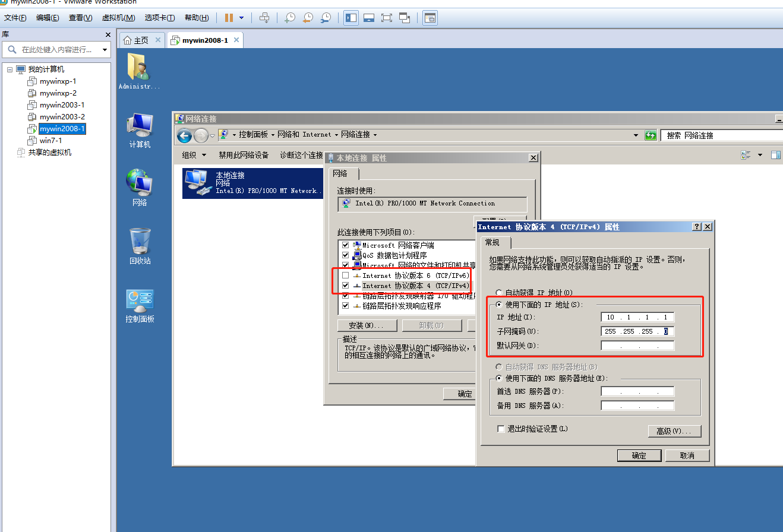Viewport: 783px width, 532px height.
Task: Switch to the 主页 tab
Action: pyautogui.click(x=141, y=40)
